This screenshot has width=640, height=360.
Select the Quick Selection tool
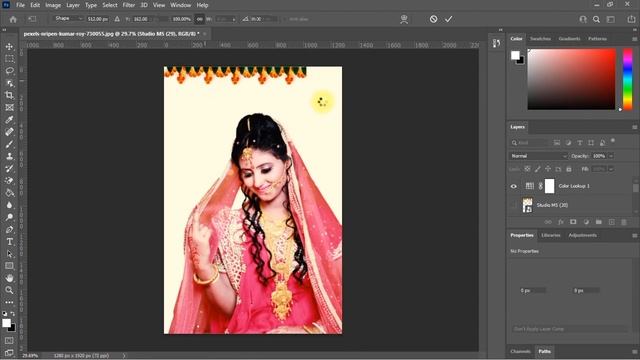(9, 83)
